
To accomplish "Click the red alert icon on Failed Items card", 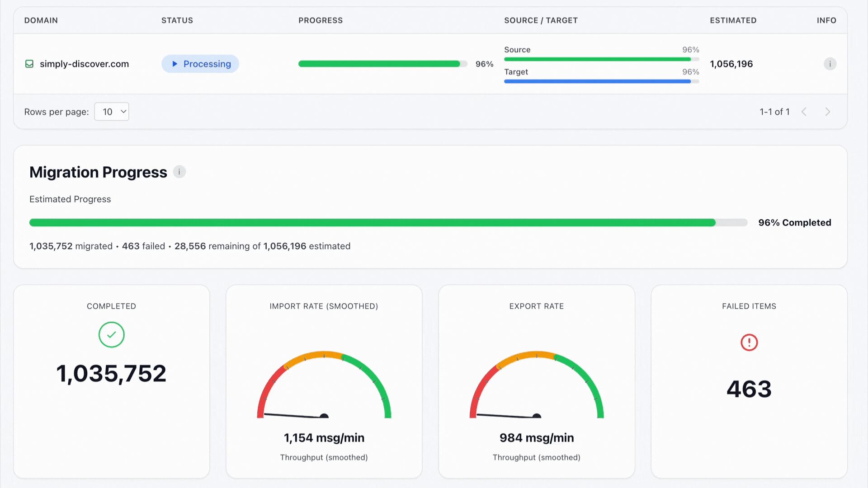I will point(749,343).
